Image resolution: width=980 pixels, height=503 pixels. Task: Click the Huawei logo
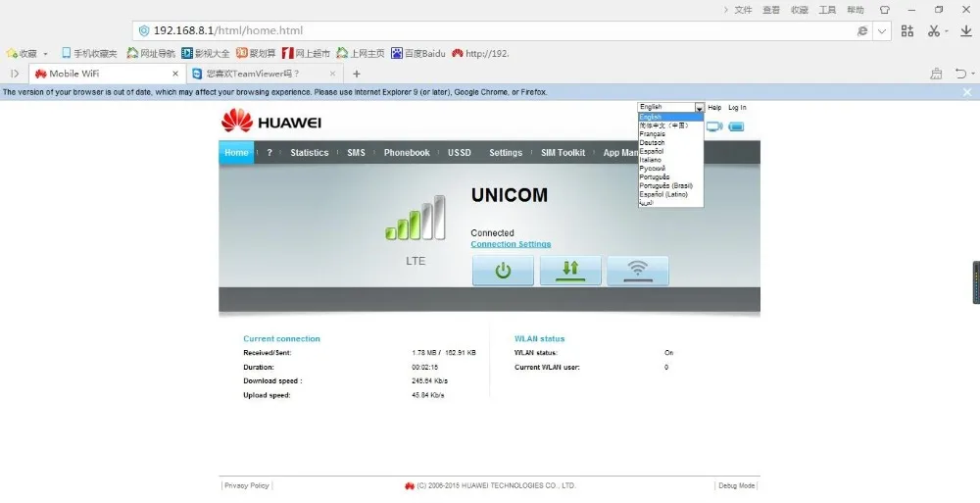pos(271,121)
